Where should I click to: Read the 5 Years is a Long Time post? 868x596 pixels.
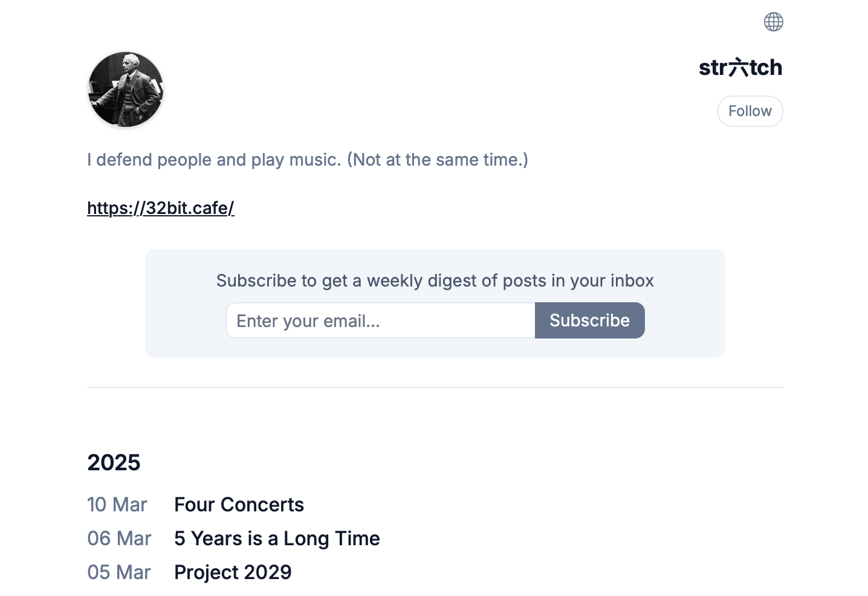click(277, 539)
